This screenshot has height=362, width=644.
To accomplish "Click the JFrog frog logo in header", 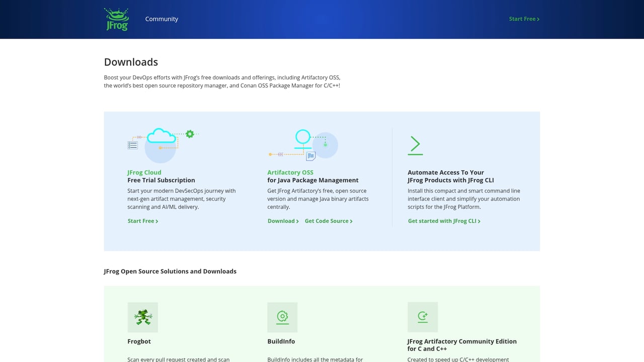I will point(116,19).
